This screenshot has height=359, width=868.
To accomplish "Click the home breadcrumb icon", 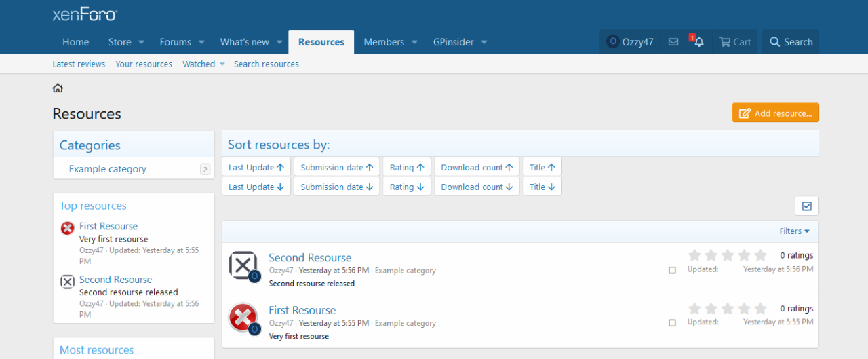I will coord(58,88).
